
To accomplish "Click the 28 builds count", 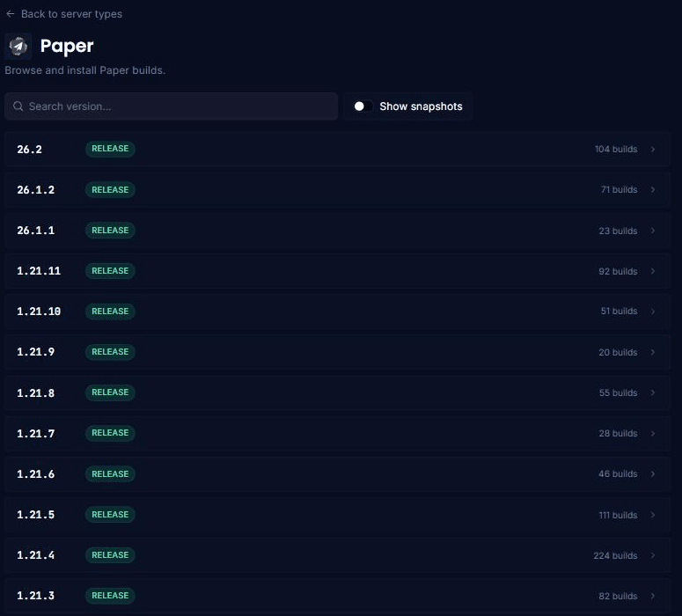I will pos(618,433).
